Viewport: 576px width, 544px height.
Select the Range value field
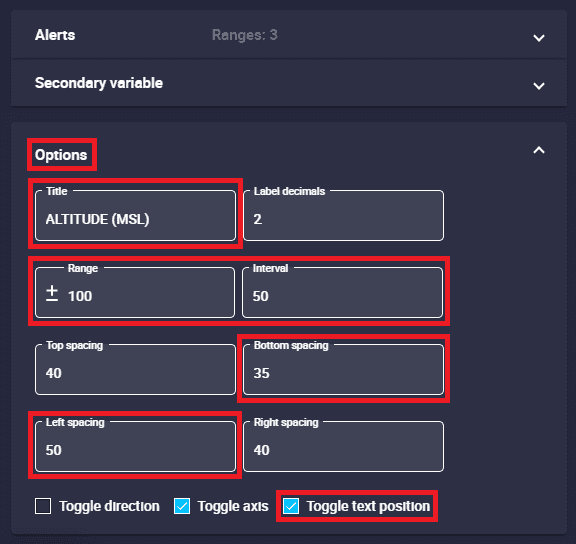point(135,293)
